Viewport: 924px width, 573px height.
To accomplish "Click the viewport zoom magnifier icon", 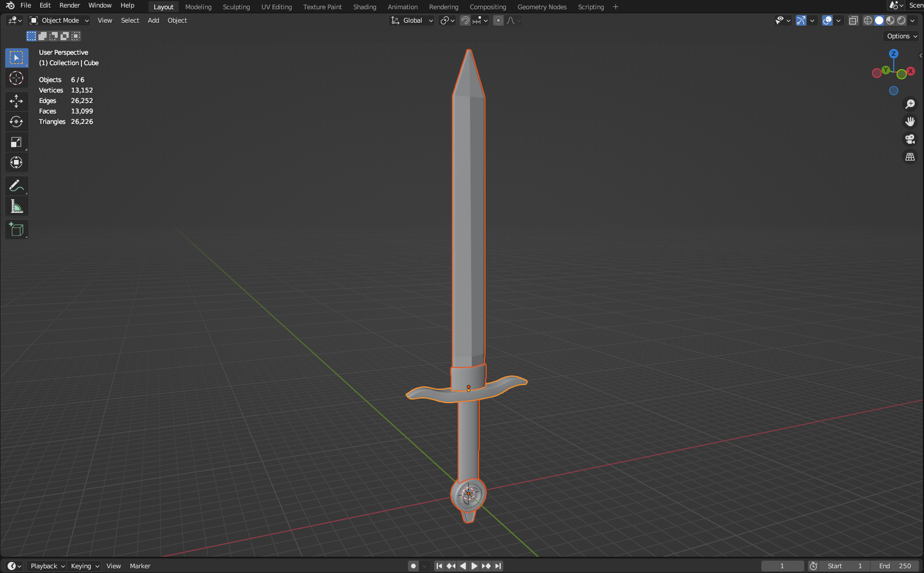I will (910, 104).
